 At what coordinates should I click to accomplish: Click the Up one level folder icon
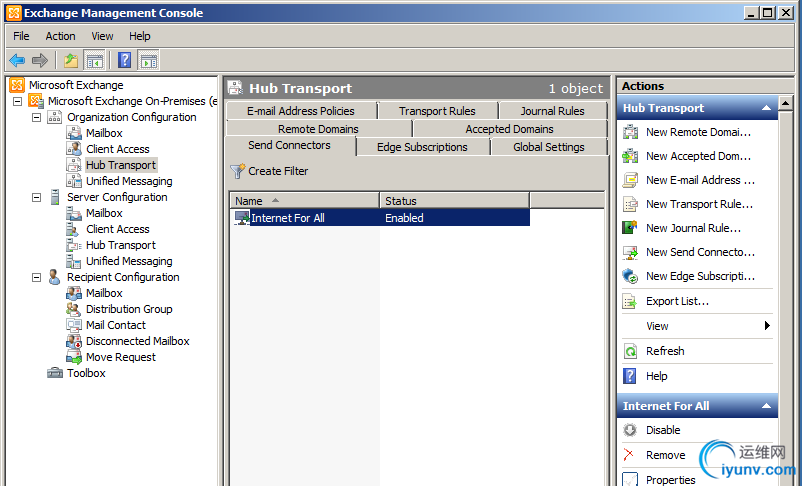tap(71, 60)
